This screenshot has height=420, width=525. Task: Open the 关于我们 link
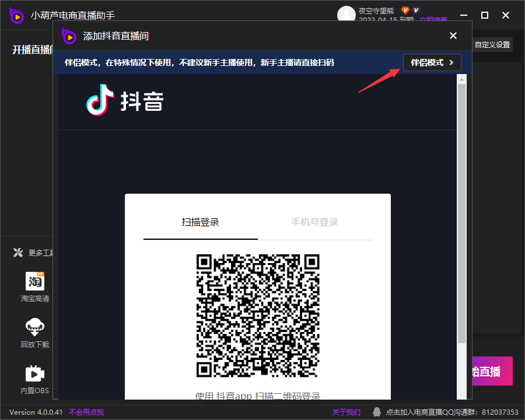(x=346, y=412)
